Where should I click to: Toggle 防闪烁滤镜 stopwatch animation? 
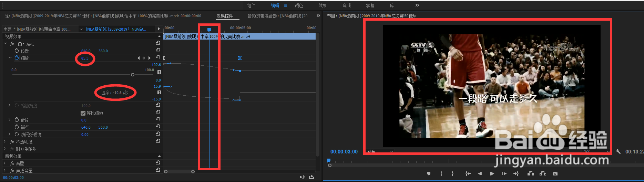click(x=17, y=134)
